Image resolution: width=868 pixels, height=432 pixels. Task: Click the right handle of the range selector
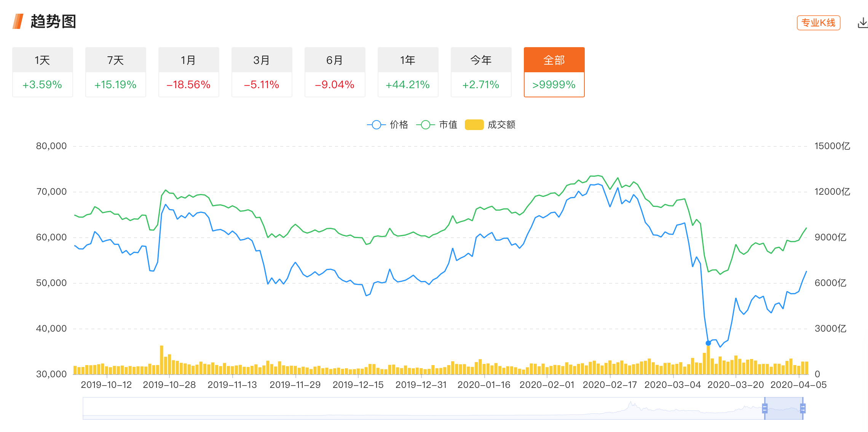click(803, 409)
